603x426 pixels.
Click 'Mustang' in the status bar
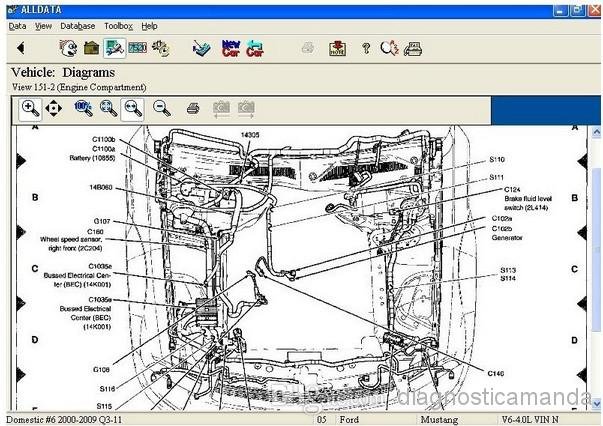(x=439, y=419)
